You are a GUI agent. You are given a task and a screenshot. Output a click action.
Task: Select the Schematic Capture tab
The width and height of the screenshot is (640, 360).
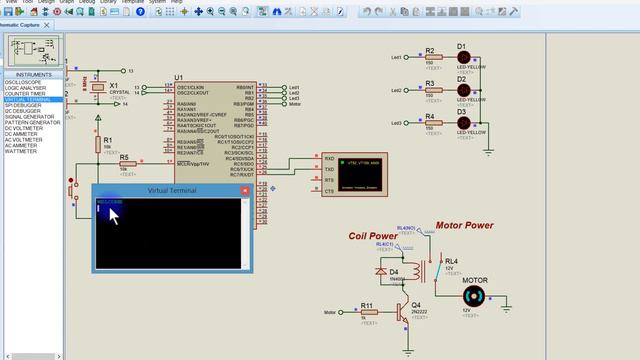[x=20, y=25]
